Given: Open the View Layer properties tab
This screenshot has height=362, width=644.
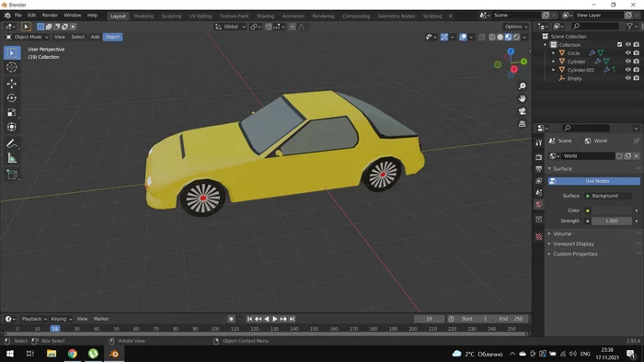Looking at the screenshot, I should click(x=539, y=181).
